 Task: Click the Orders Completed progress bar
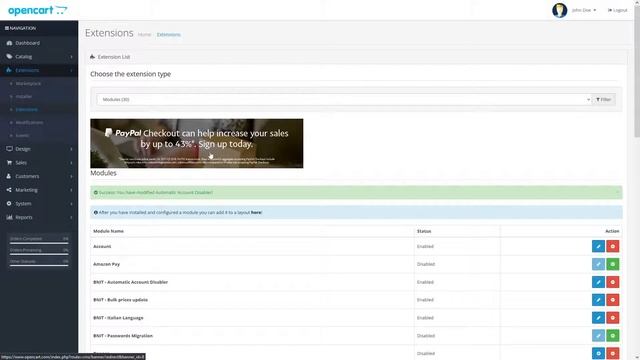[39, 242]
